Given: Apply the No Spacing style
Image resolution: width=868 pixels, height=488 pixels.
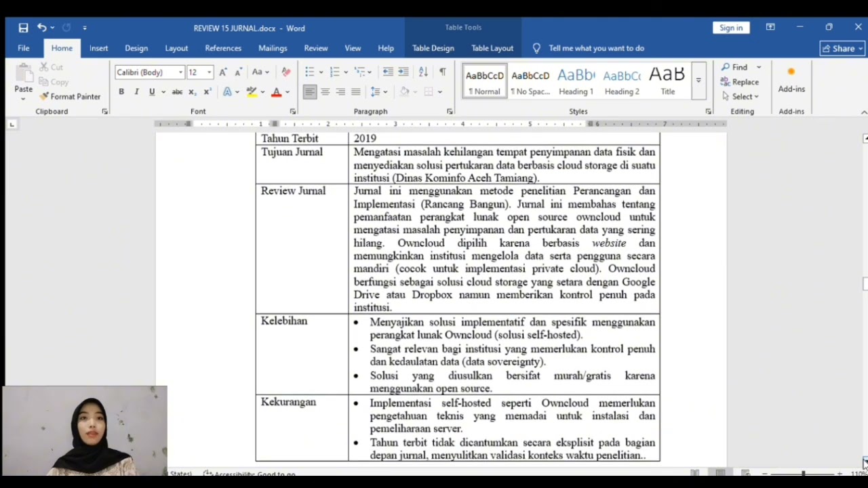Looking at the screenshot, I should click(530, 81).
